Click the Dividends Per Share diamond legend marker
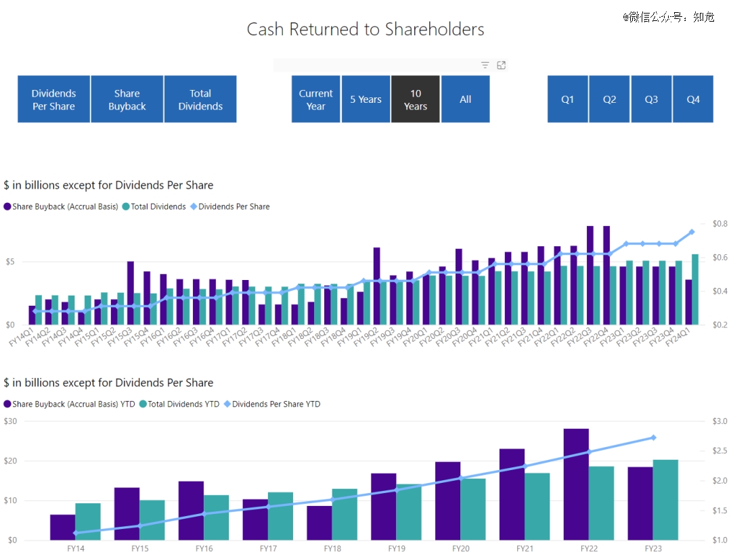The image size is (731, 560). pyautogui.click(x=194, y=206)
